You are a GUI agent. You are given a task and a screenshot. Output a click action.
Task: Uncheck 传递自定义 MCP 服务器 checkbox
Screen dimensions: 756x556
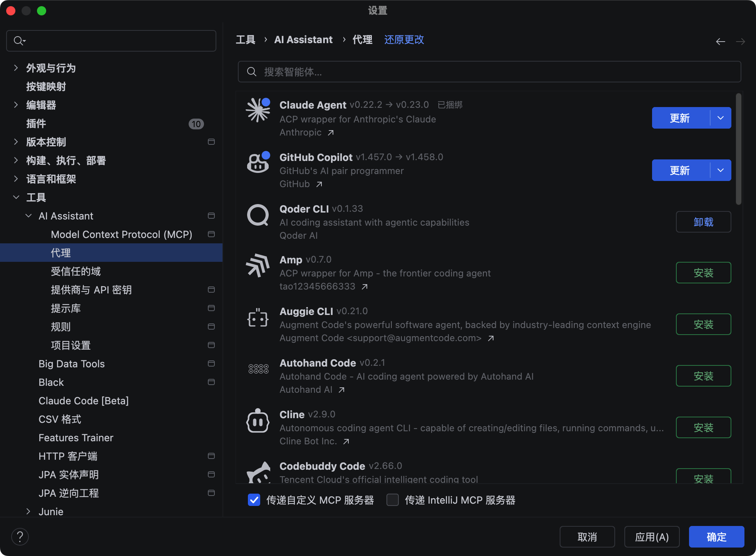click(254, 500)
